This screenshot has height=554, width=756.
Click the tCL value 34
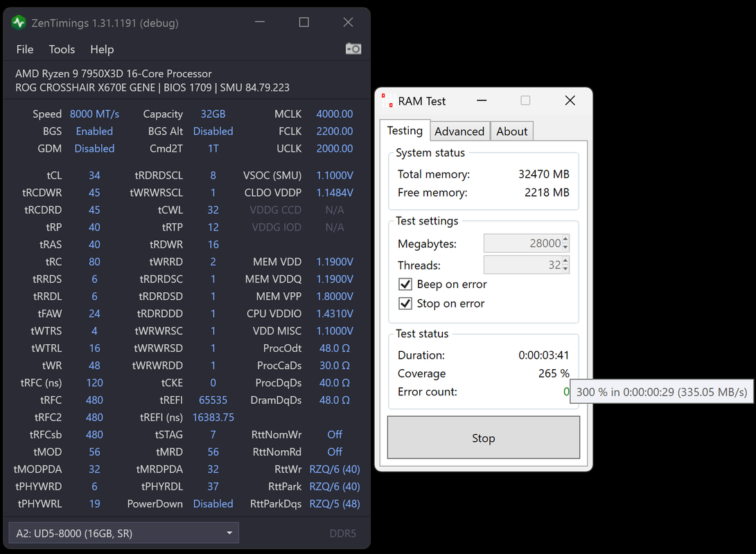(x=94, y=176)
